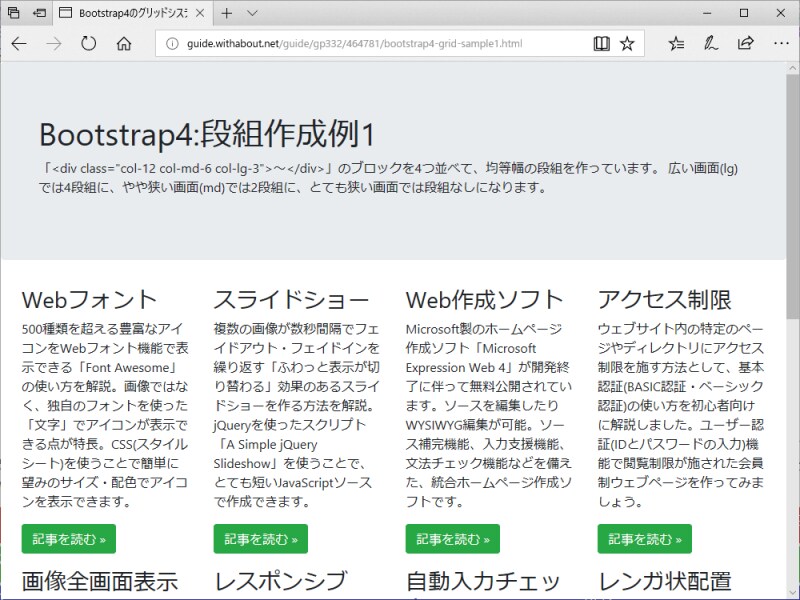The image size is (800, 600).
Task: Go back to the previous page
Action: (20, 44)
